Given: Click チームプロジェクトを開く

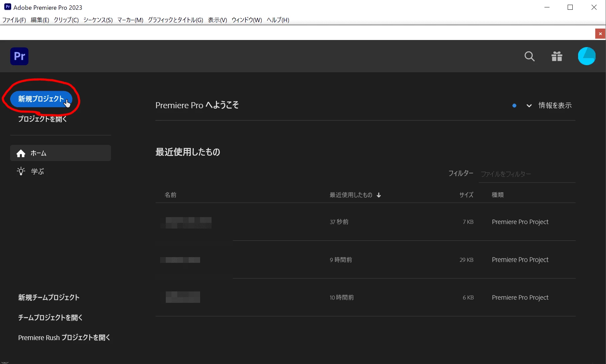Looking at the screenshot, I should coord(50,317).
